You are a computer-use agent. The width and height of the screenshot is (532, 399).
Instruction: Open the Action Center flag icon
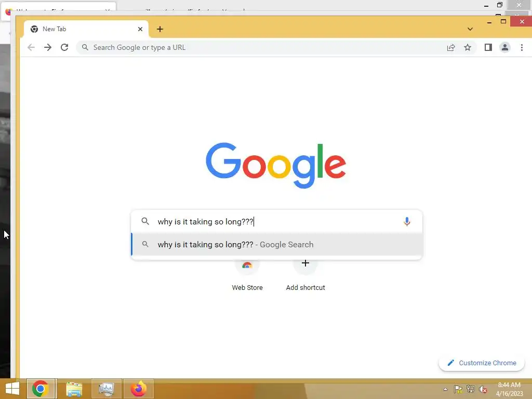coord(458,389)
